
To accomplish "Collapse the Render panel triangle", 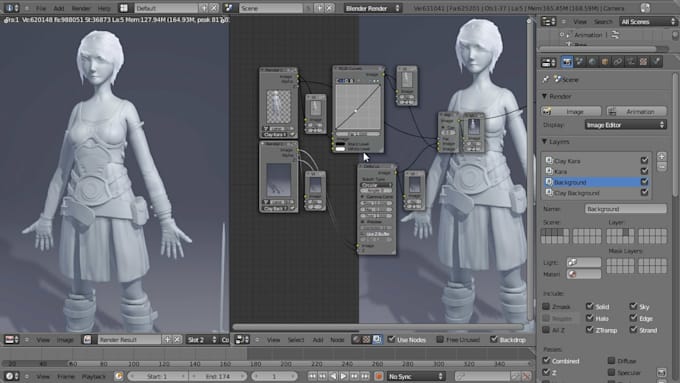I will pos(545,96).
